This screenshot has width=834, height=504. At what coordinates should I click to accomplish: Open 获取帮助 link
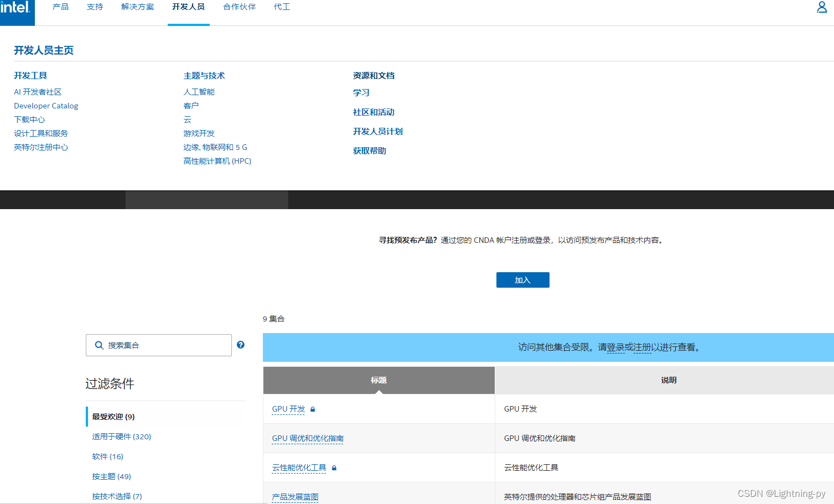[370, 150]
